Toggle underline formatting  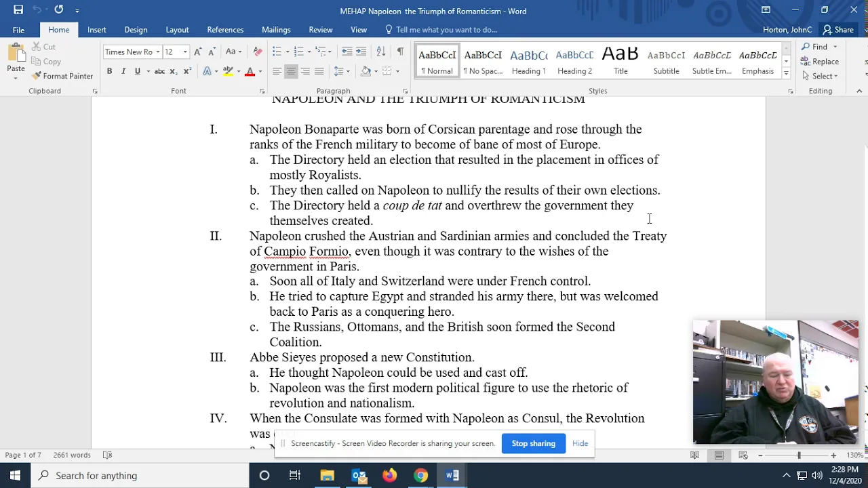138,71
